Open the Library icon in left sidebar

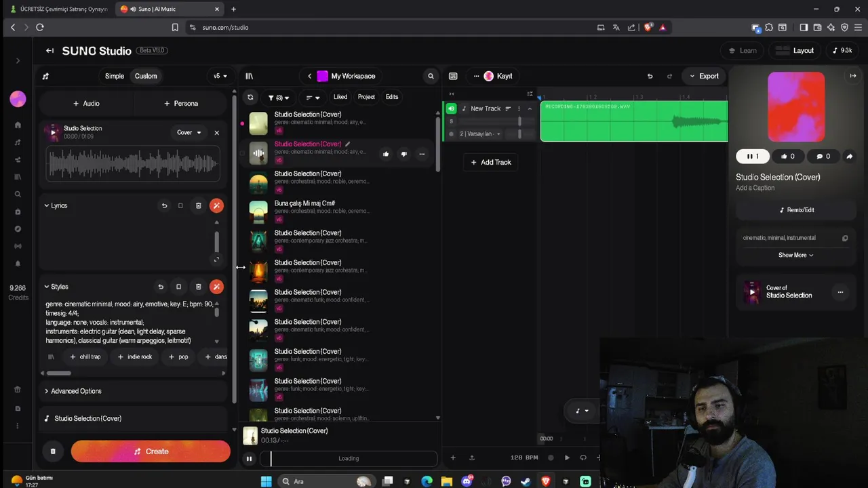click(18, 177)
